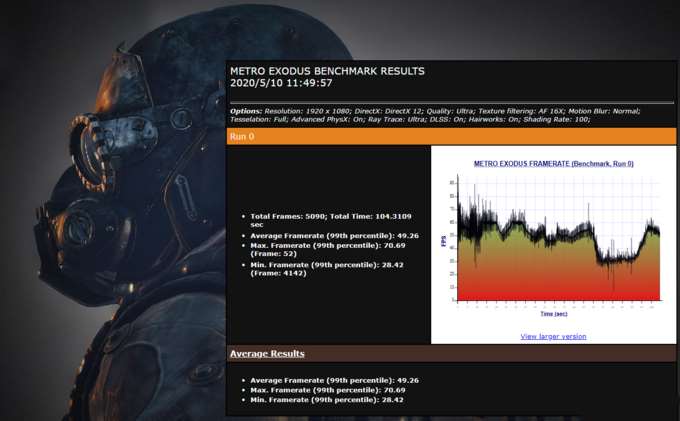
Task: Click Average Results 'Min. Framerate: 28.42' line
Action: [x=327, y=400]
